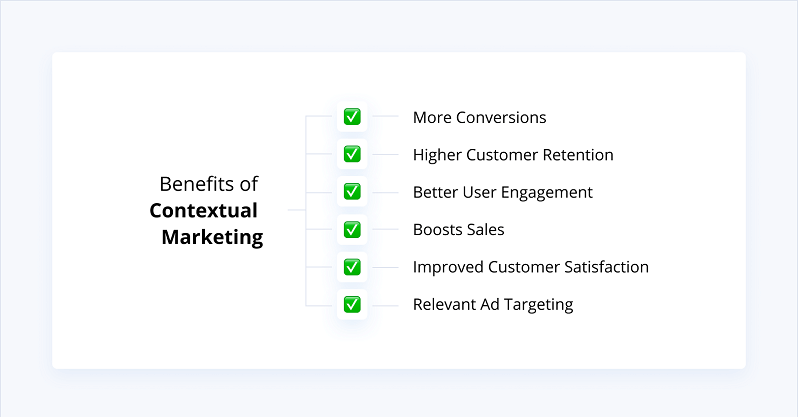Click the dash between checkmark and Boosts Sales
The image size is (800, 417).
[385, 229]
